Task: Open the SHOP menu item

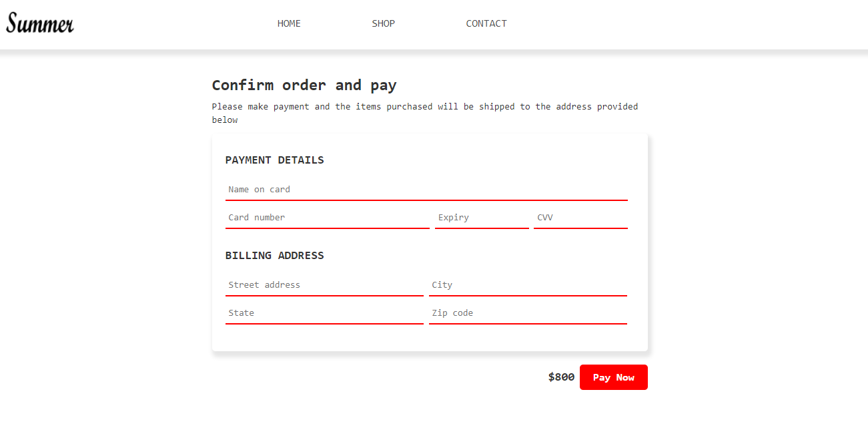Action: click(383, 23)
